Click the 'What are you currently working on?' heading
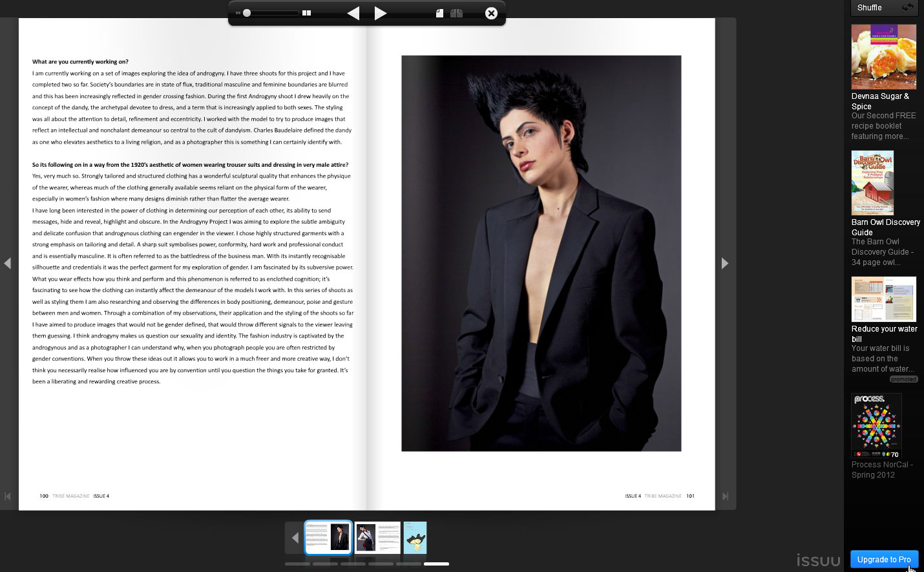924x572 pixels. (x=80, y=62)
